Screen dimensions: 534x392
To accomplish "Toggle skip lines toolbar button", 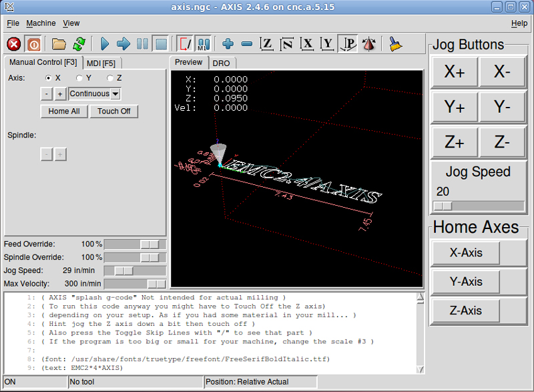I will (185, 44).
